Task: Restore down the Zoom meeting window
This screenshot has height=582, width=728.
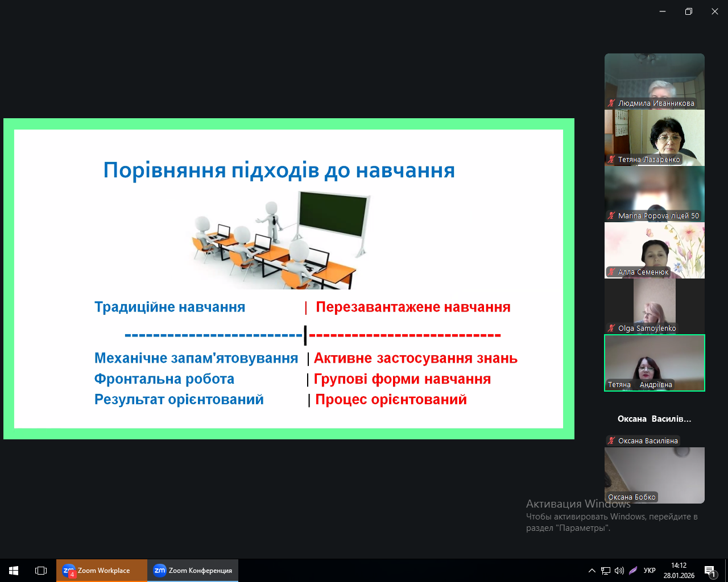Action: (689, 11)
